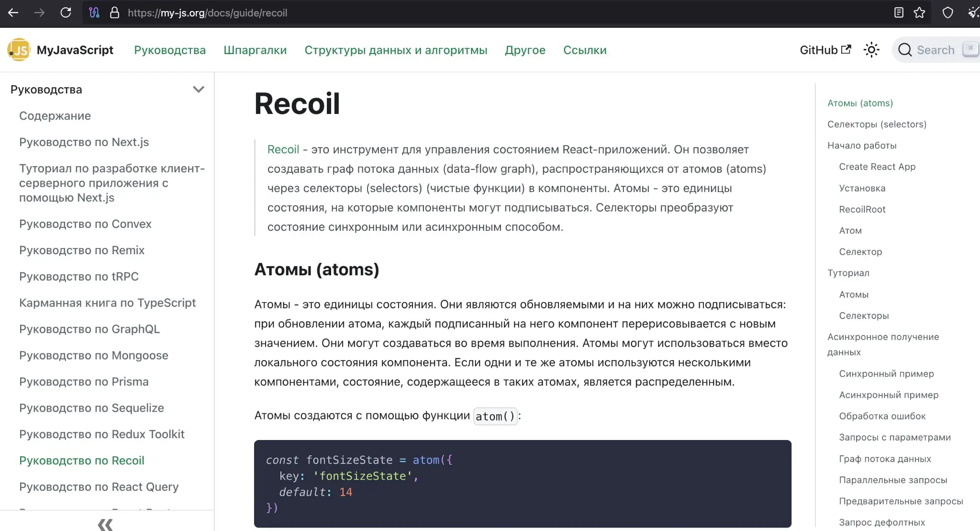This screenshot has height=531, width=980.
Task: Open the Ссылки navbar item
Action: [x=585, y=50]
